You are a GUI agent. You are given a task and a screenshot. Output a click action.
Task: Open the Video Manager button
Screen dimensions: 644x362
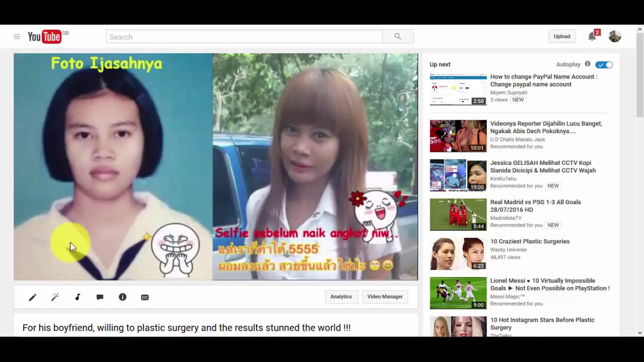(x=385, y=297)
